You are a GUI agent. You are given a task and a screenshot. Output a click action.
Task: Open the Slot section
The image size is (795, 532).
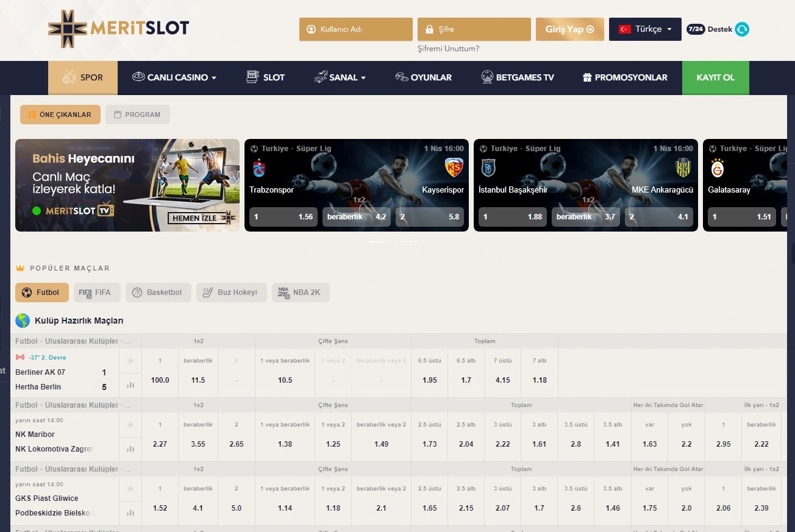265,77
